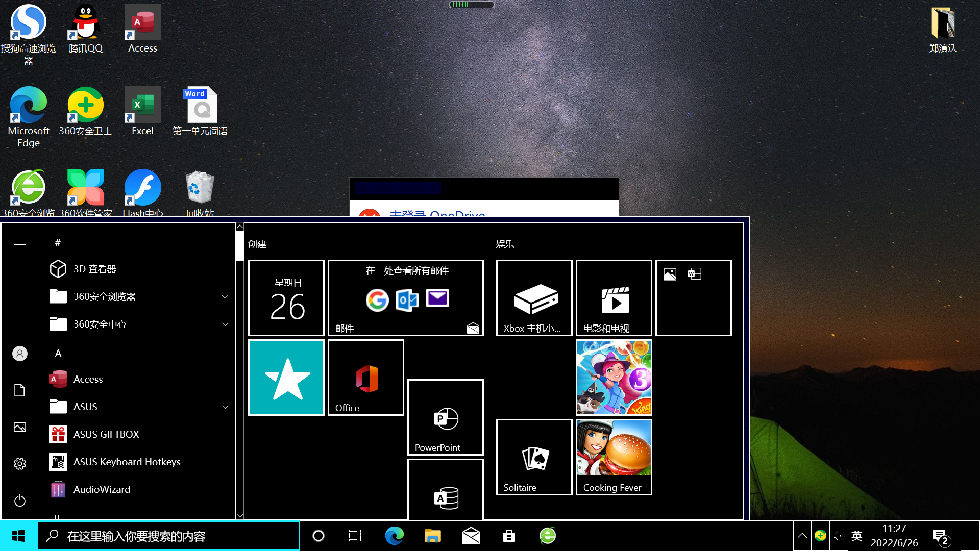Open Task View on taskbar
The height and width of the screenshot is (551, 980).
355,536
